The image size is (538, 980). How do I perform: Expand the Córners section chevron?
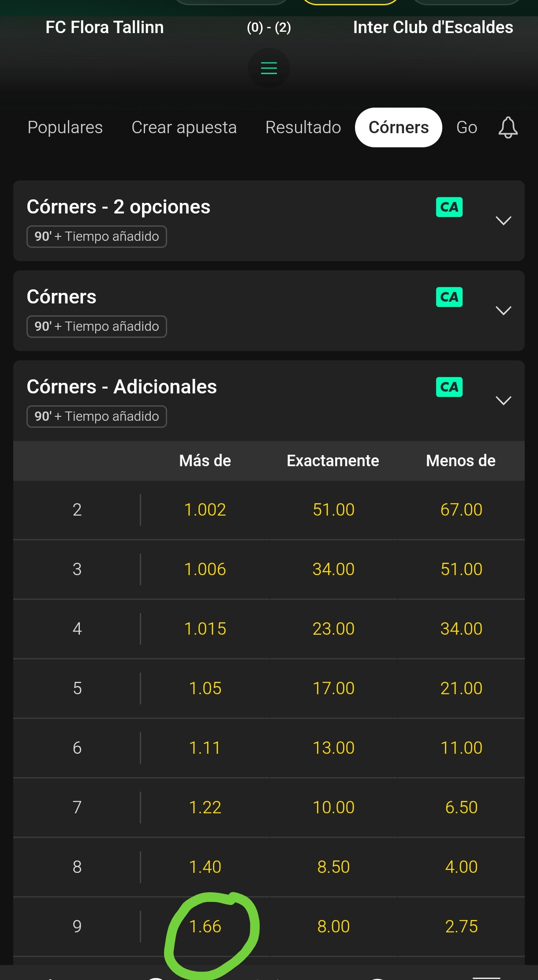[x=503, y=310]
